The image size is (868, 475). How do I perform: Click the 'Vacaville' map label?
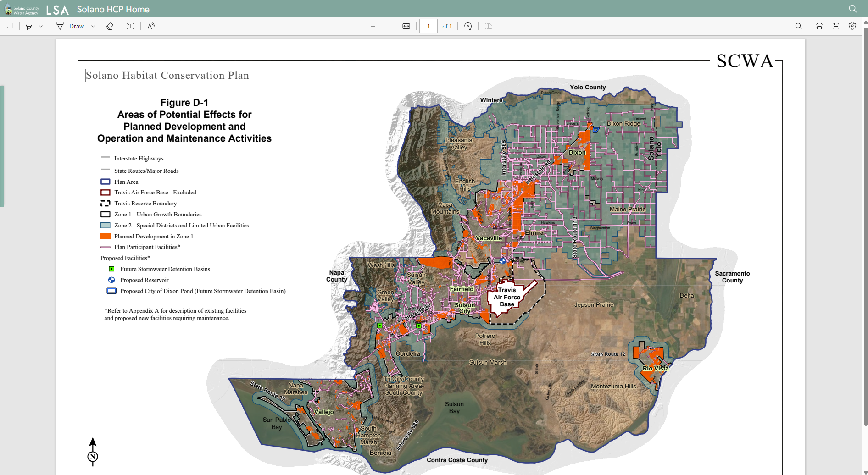tap(489, 238)
